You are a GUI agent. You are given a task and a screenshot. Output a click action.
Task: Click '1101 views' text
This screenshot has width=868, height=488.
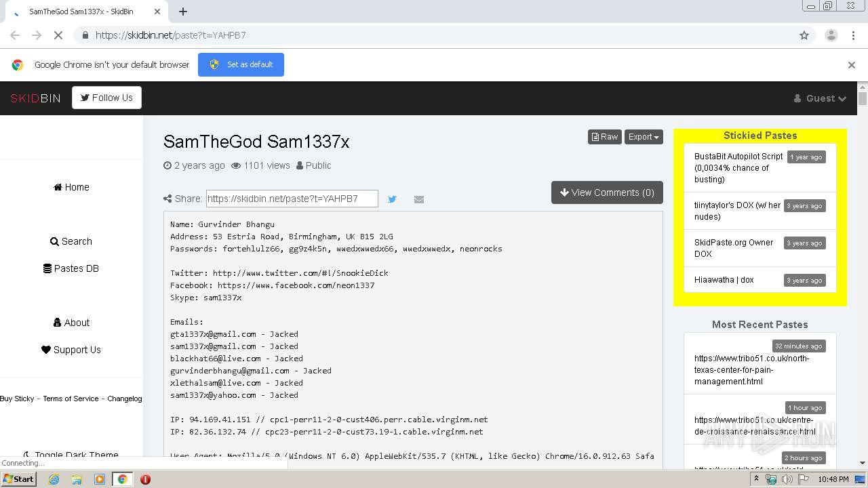point(267,165)
